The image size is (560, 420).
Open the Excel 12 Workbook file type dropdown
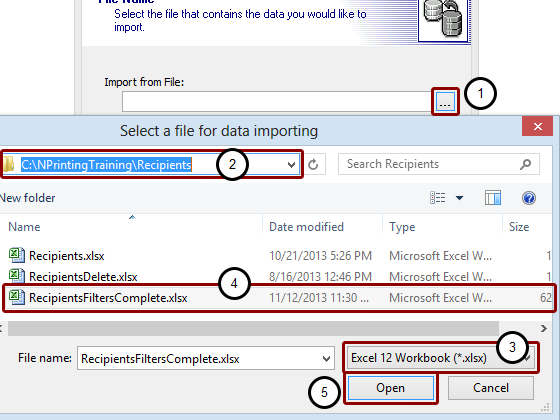click(x=441, y=358)
